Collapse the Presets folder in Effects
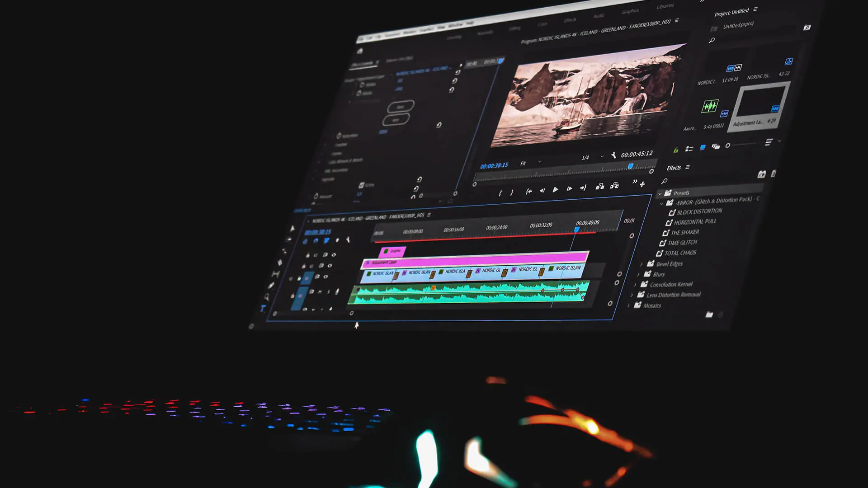Image resolution: width=868 pixels, height=488 pixels. coord(660,193)
